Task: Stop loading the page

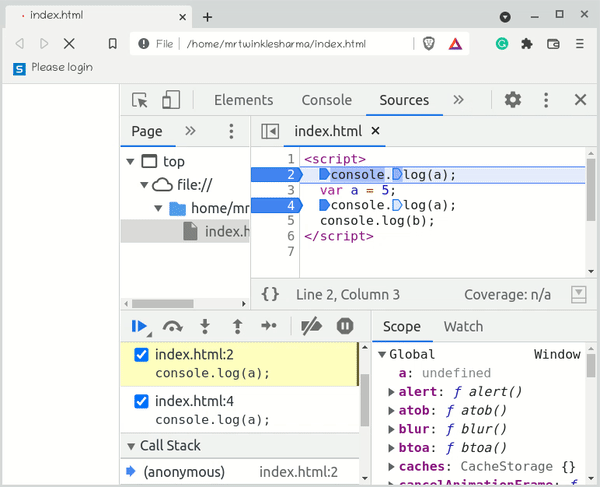Action: 69,44
